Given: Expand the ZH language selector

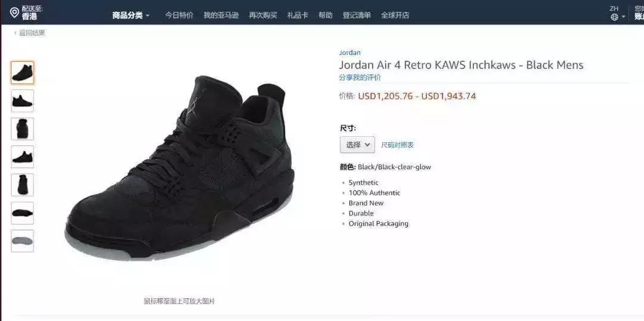Looking at the screenshot, I should (x=617, y=13).
